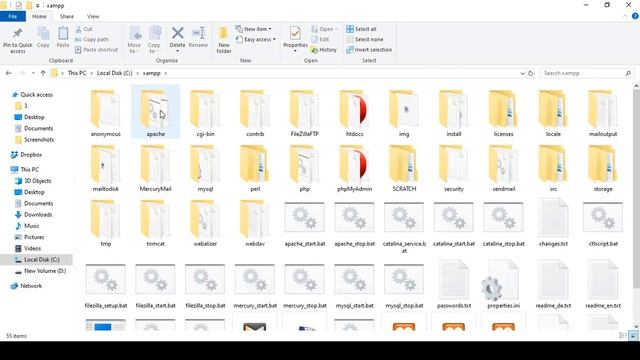
Task: Select the FileZillaFTP folder
Action: (x=304, y=113)
